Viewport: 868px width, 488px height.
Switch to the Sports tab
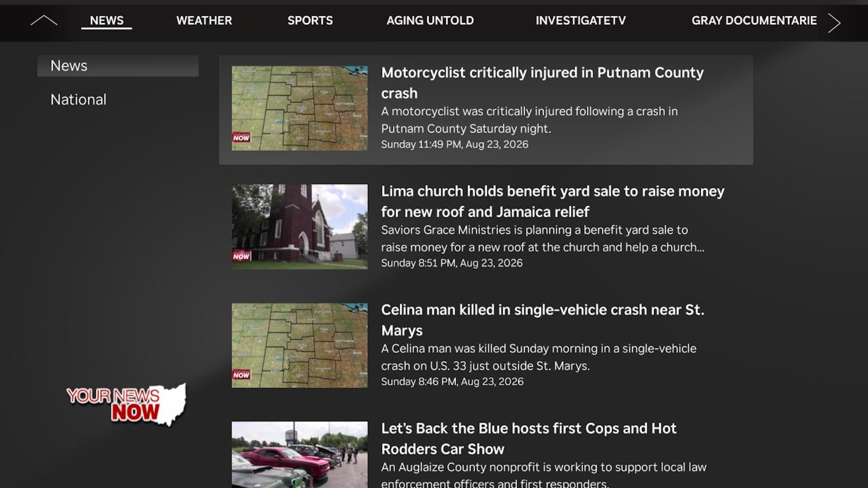(310, 20)
